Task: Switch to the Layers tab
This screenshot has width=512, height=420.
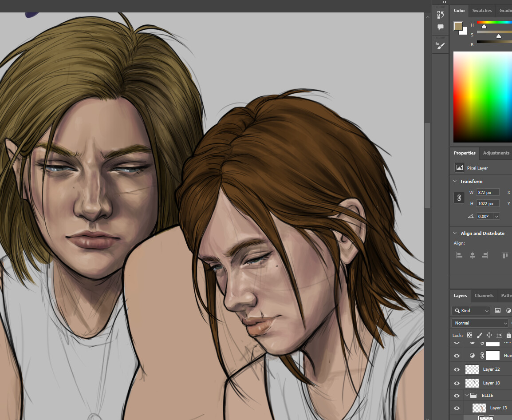Action: click(461, 296)
